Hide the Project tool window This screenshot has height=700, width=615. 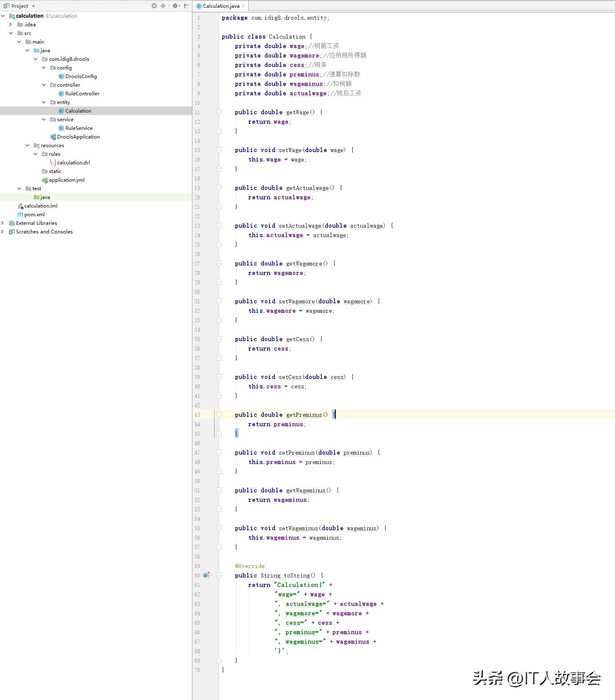click(x=186, y=6)
